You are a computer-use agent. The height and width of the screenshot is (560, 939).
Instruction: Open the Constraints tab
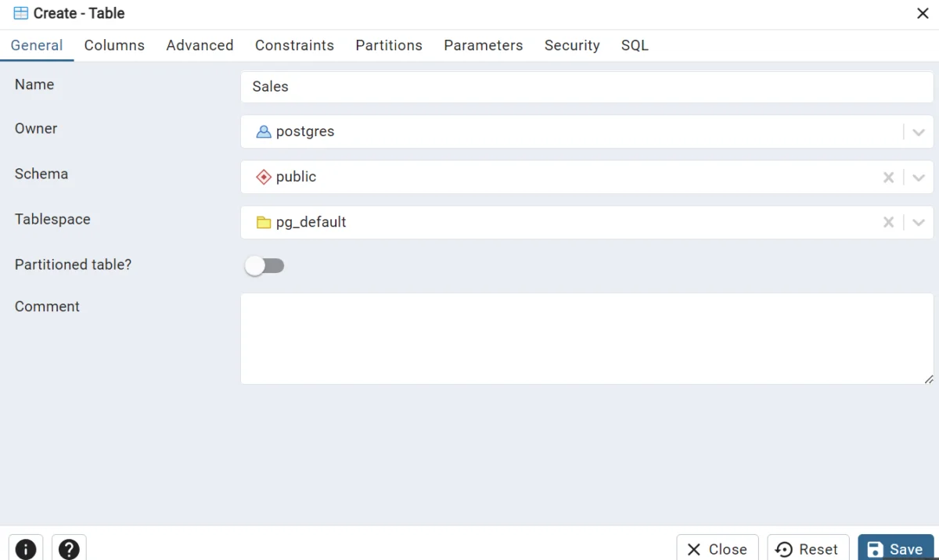pos(294,45)
